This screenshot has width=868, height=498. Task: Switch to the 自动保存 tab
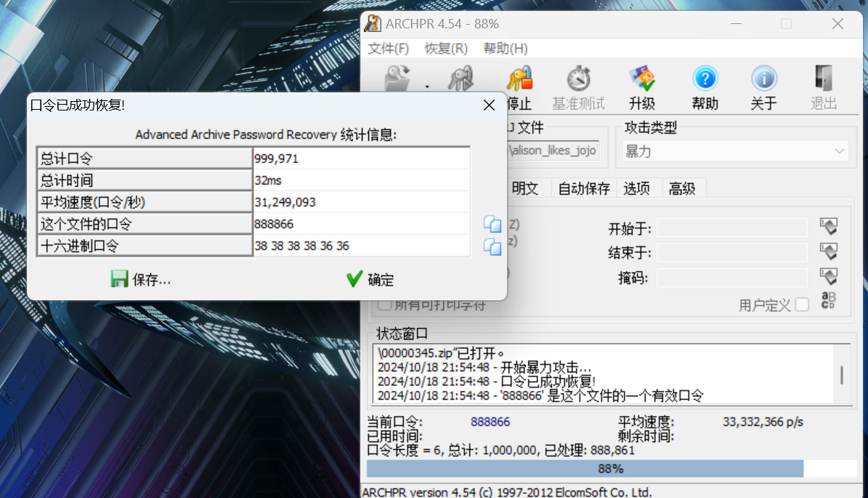point(583,189)
